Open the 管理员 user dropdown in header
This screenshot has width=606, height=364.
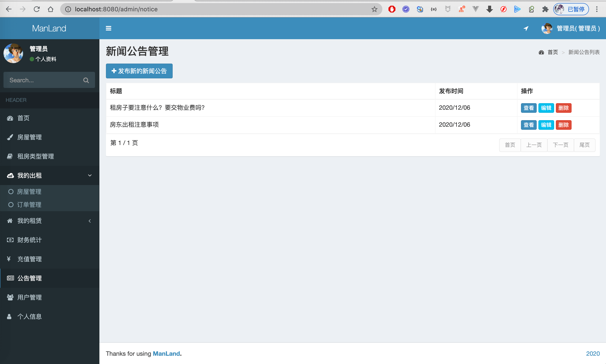click(x=578, y=29)
